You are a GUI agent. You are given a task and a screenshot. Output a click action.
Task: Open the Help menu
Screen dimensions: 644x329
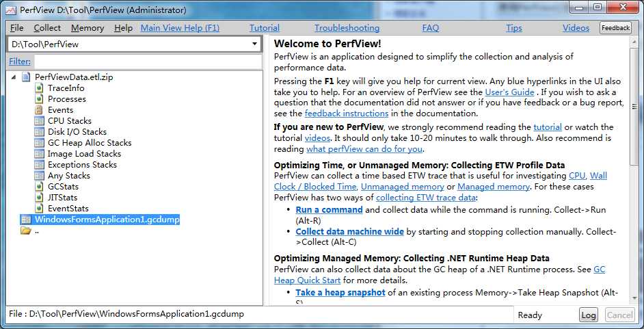point(123,28)
